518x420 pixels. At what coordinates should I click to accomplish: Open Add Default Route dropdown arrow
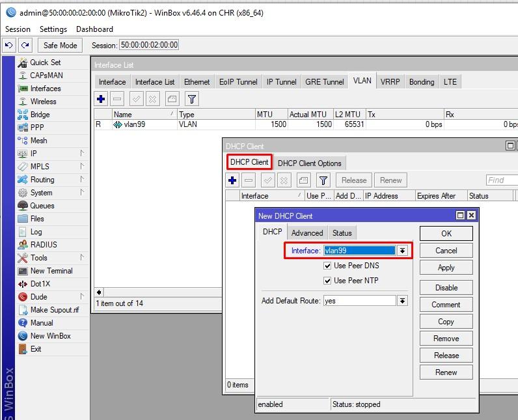[x=402, y=301]
